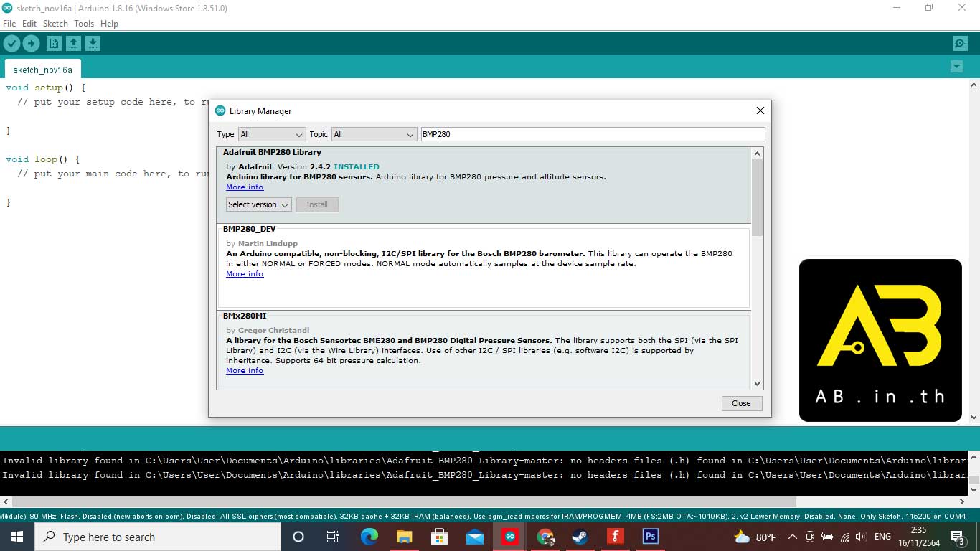Click the board info status bar text
This screenshot has height=551, width=980.
coord(484,516)
